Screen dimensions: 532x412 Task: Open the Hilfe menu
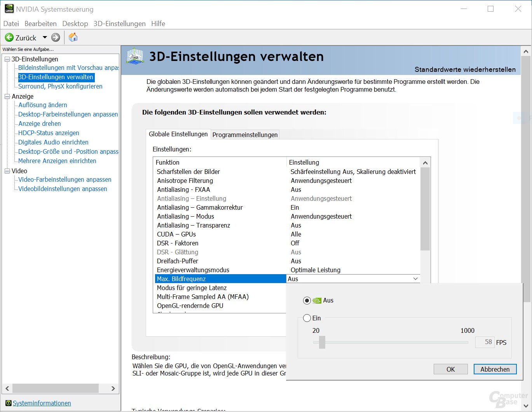(158, 24)
